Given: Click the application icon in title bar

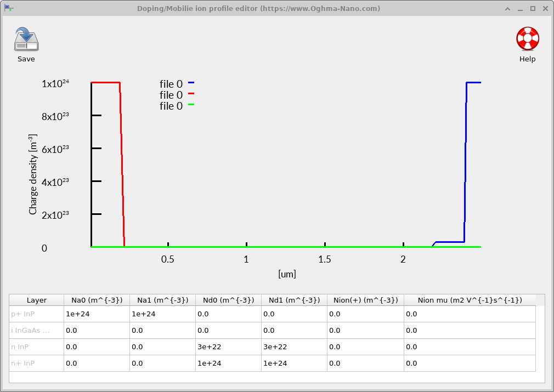Looking at the screenshot, I should tap(9, 8).
